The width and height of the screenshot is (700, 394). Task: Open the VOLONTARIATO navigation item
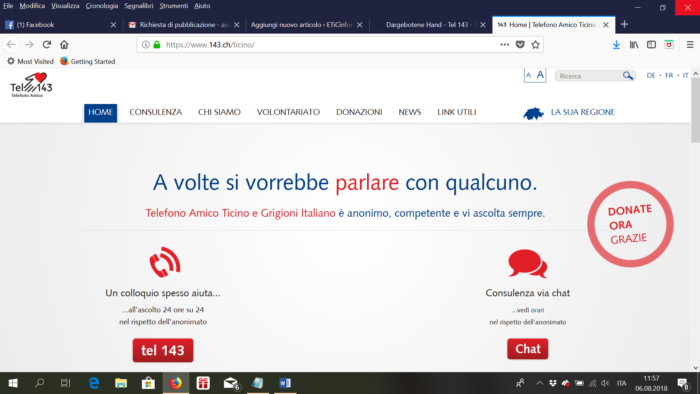point(288,112)
